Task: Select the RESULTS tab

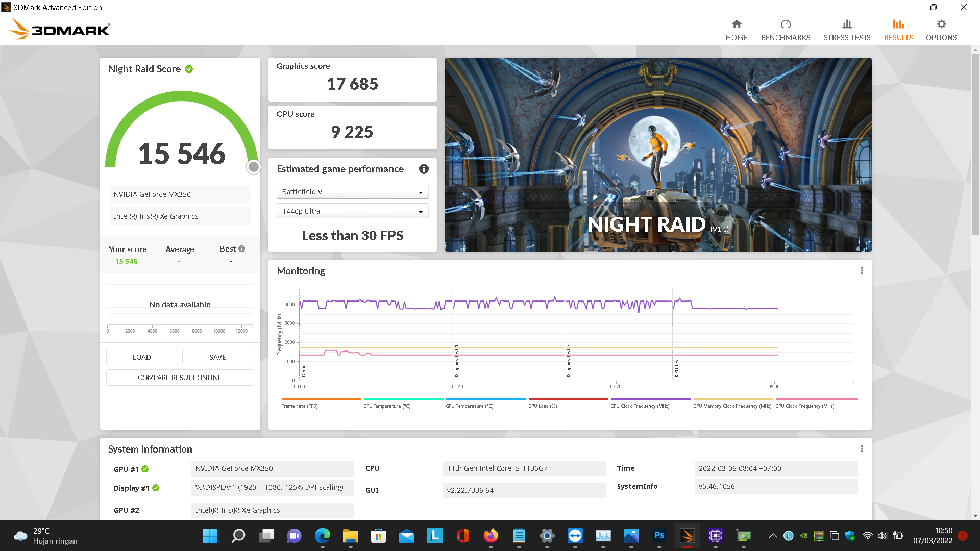Action: pos(898,31)
